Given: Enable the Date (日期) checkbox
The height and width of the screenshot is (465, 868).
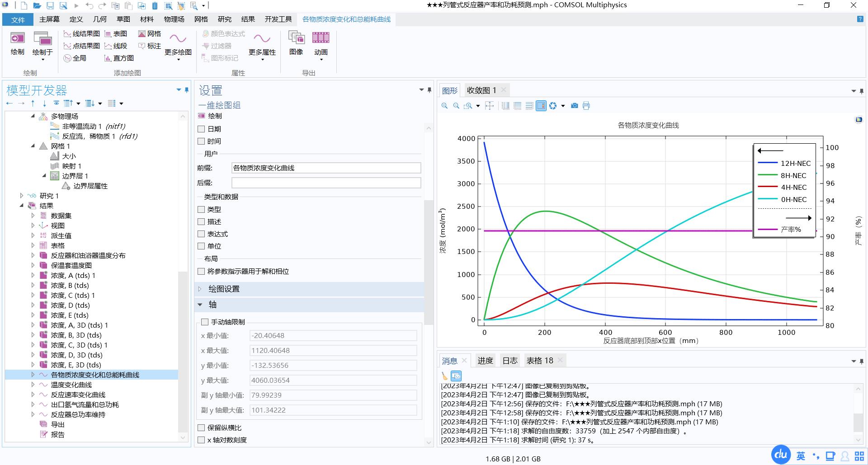Looking at the screenshot, I should [x=202, y=129].
